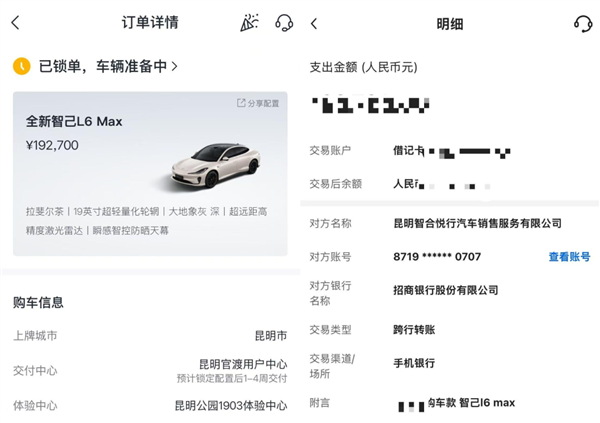Image resolution: width=600 pixels, height=423 pixels.
Task: Select the 手机银行 transaction channel
Action: pyautogui.click(x=414, y=363)
